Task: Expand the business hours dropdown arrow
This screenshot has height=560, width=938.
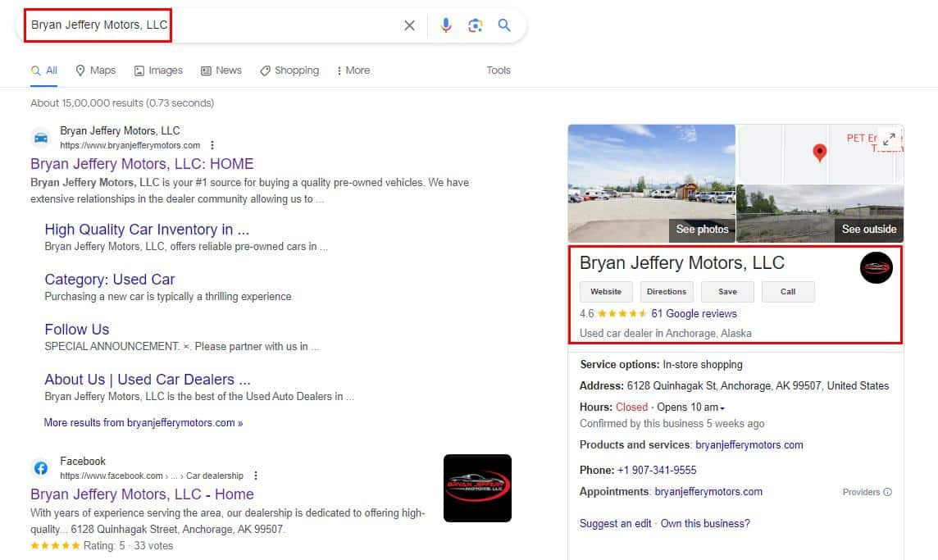Action: click(x=722, y=408)
